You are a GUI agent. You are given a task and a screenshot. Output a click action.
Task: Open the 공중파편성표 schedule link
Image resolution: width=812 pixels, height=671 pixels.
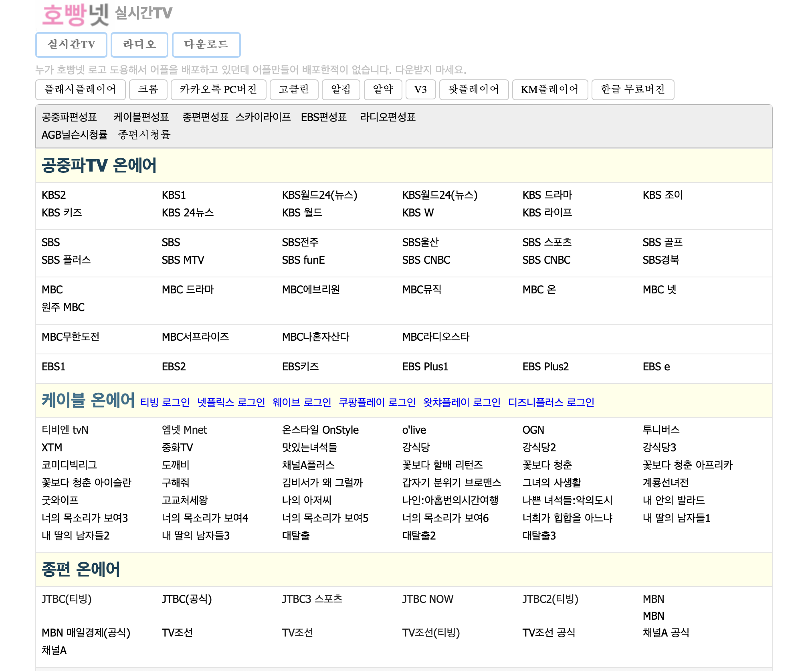(69, 117)
